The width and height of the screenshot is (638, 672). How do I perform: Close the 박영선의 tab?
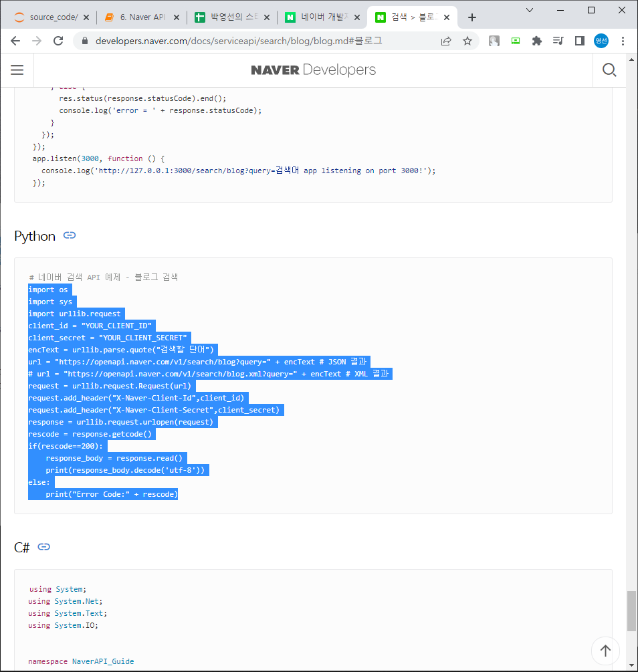coord(267,17)
